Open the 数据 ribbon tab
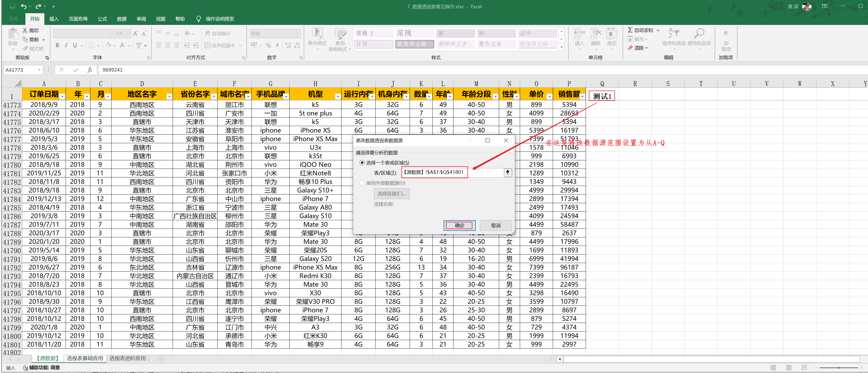The width and height of the screenshot is (868, 373). (x=122, y=19)
